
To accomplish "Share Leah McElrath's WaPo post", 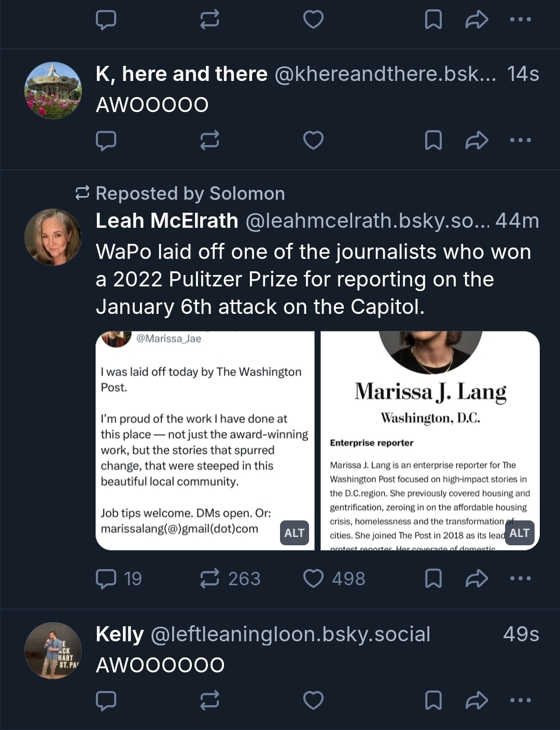I will tap(477, 579).
